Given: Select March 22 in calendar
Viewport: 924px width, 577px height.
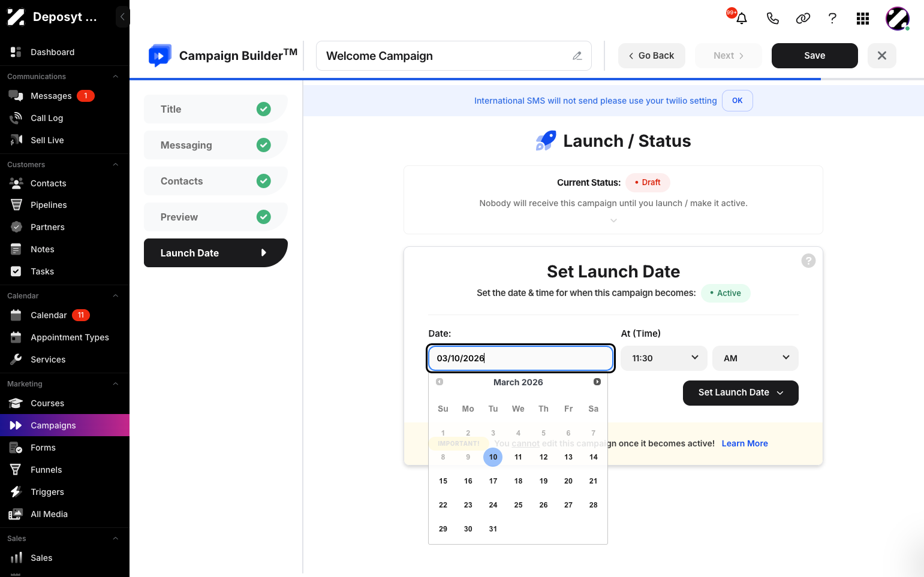Looking at the screenshot, I should (x=443, y=505).
